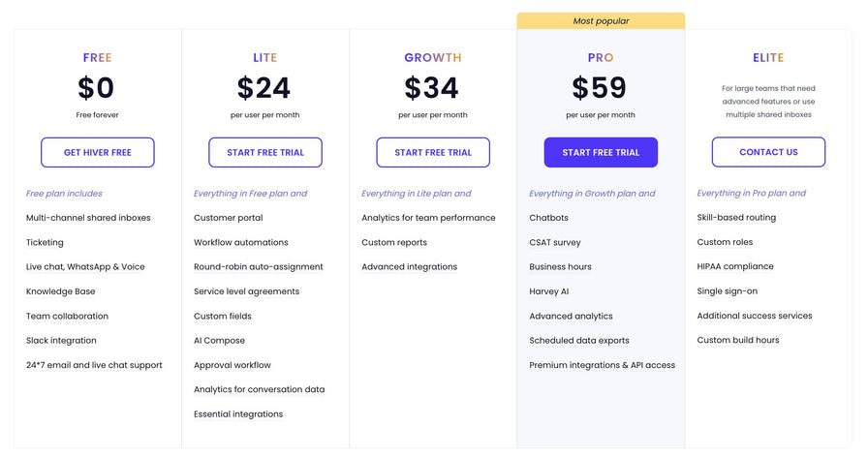
Task: Start free trial for Pro plan
Action: click(x=601, y=152)
